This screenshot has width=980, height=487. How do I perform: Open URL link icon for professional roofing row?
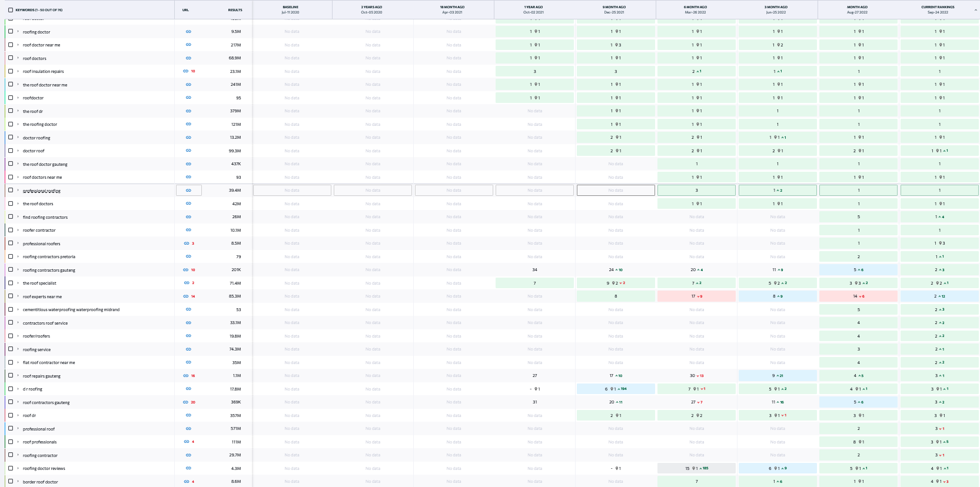tap(188, 191)
